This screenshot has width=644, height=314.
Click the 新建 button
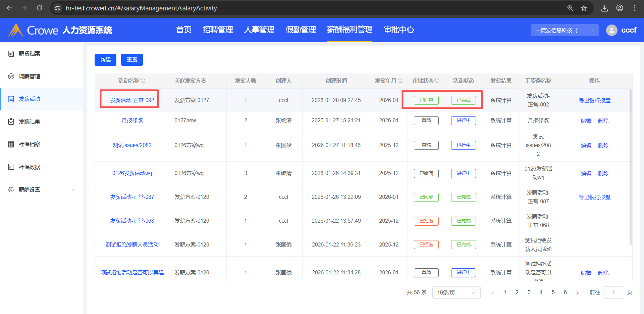coord(105,60)
